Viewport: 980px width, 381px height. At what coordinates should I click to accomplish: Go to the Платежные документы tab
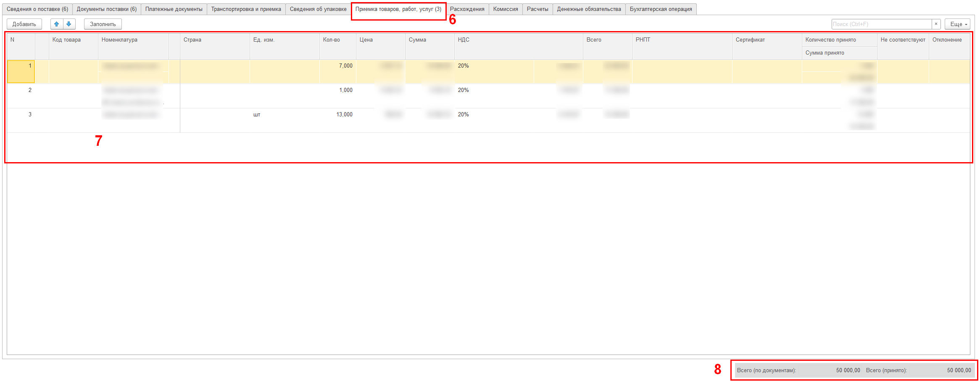coord(174,9)
